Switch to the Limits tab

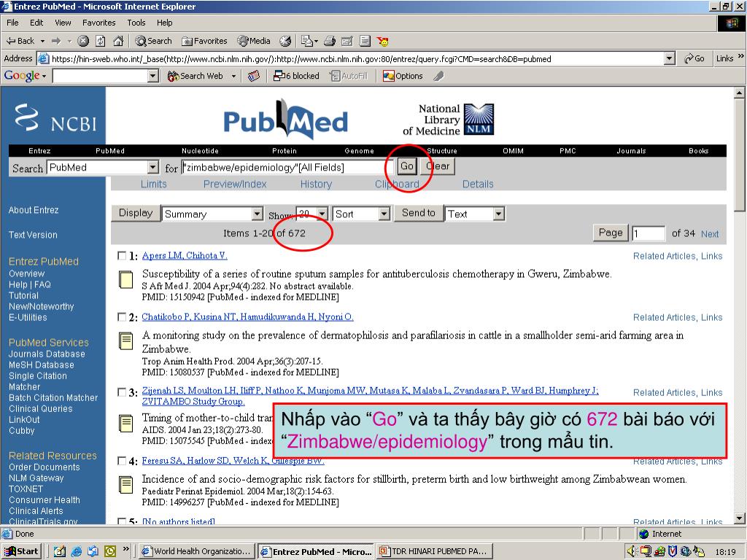153,184
